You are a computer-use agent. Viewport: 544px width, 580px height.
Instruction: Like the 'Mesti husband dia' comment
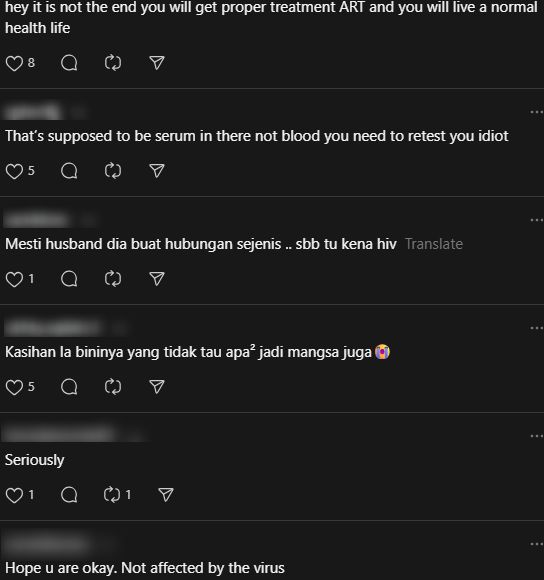(14, 279)
